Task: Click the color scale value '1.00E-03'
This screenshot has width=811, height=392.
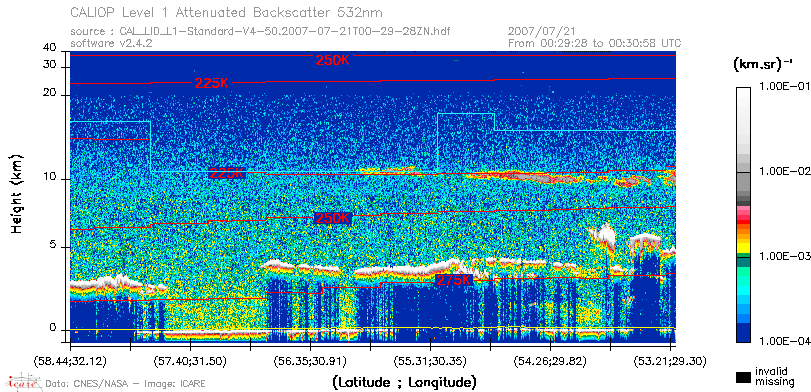Action: pyautogui.click(x=786, y=257)
